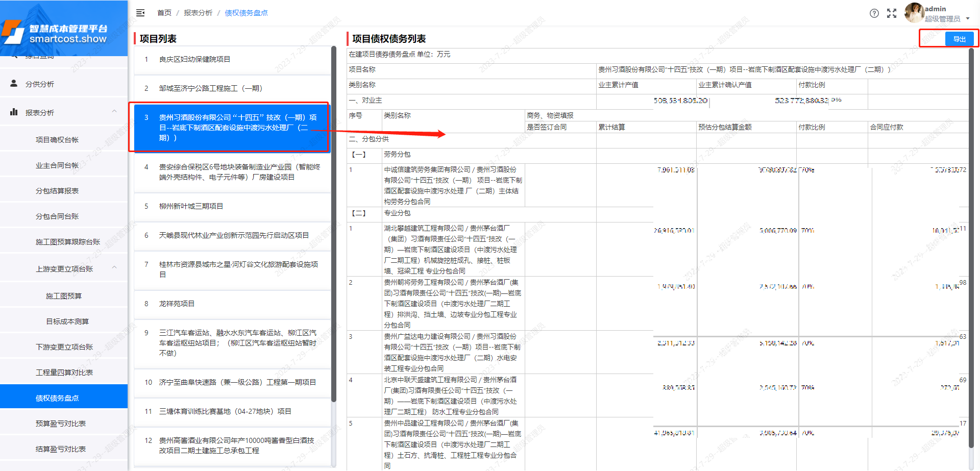The width and height of the screenshot is (980, 471).
Task: Select the person icon beside 分供分析
Action: [14, 83]
